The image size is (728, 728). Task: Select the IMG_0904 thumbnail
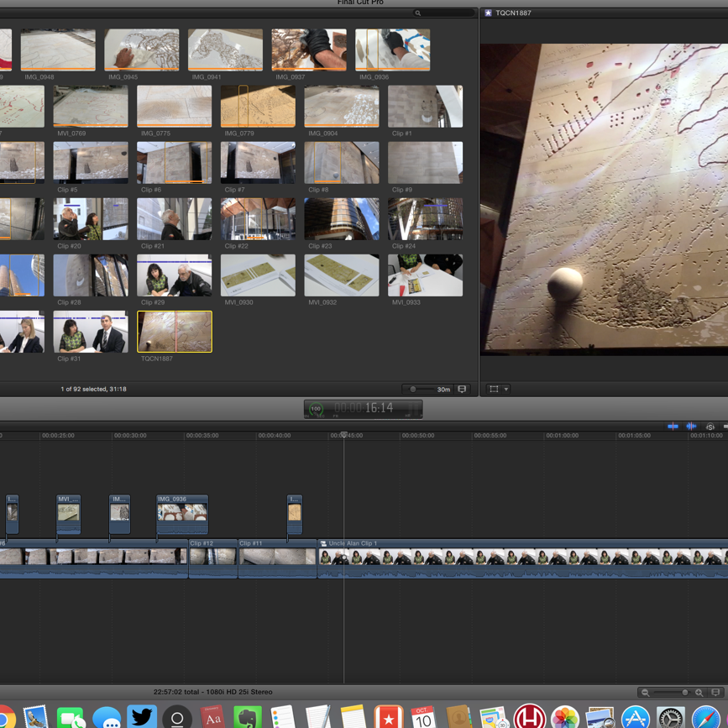(x=341, y=107)
